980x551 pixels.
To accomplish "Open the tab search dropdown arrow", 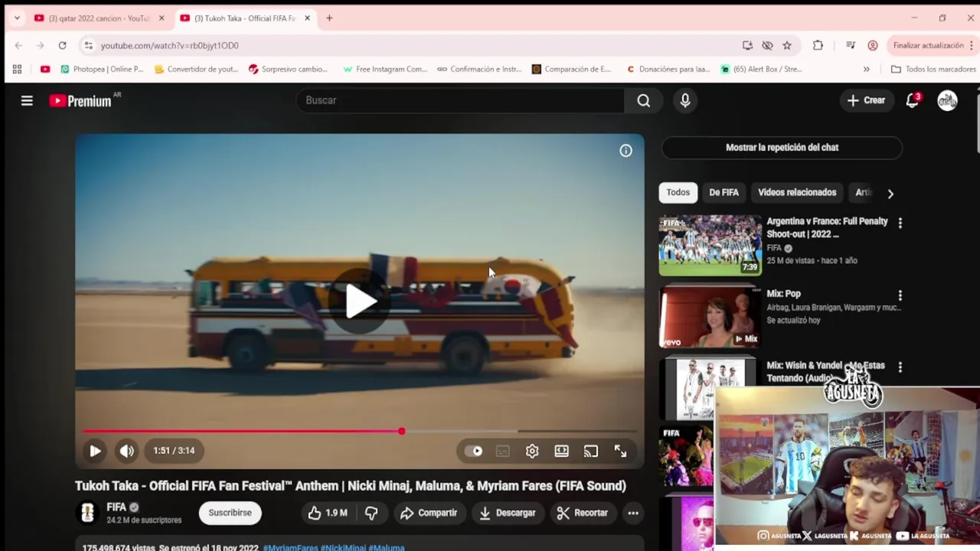I will click(17, 18).
